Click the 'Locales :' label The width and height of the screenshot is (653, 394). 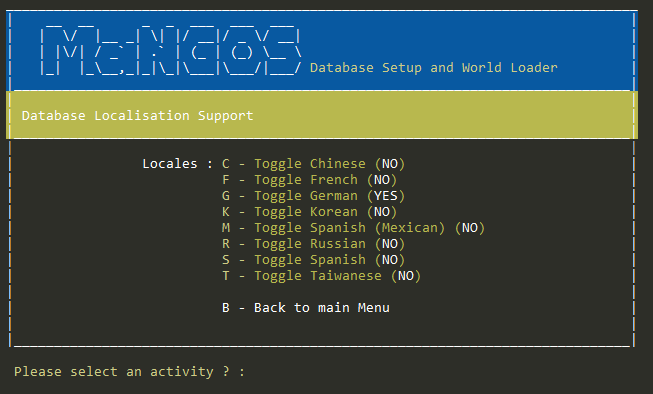177,164
